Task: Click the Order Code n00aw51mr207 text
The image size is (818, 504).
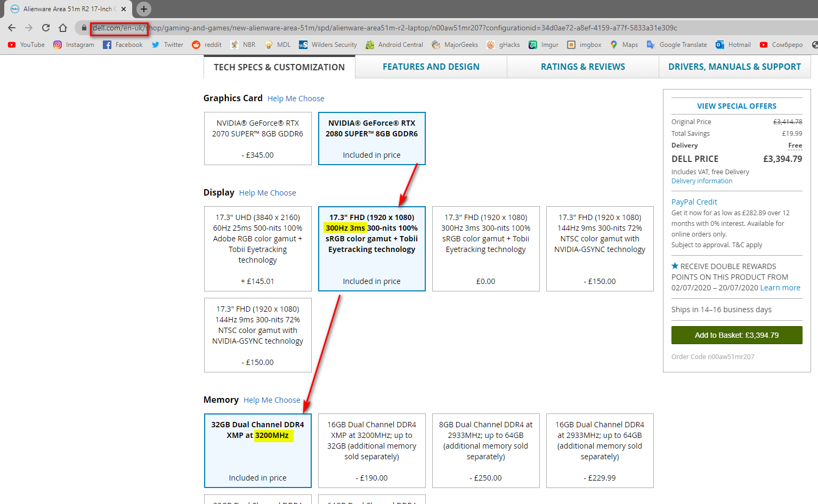Action: point(713,357)
